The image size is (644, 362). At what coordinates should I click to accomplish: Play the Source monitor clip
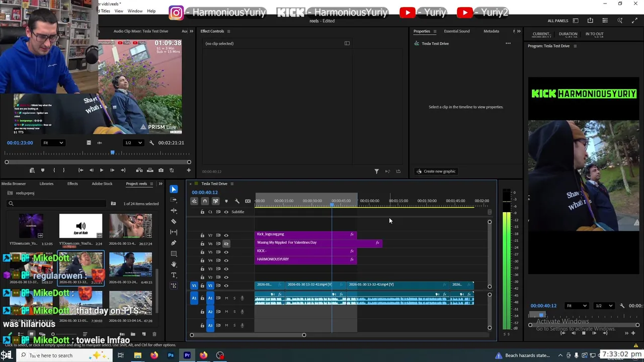[x=101, y=170]
